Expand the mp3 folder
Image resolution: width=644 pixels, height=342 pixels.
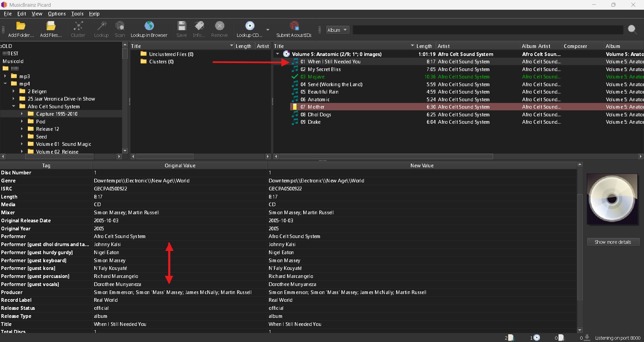coord(5,76)
